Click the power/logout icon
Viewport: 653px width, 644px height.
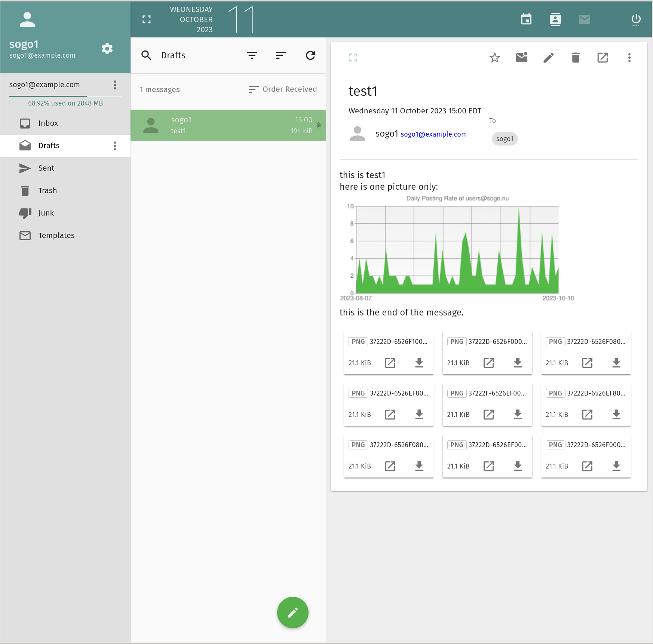(636, 19)
